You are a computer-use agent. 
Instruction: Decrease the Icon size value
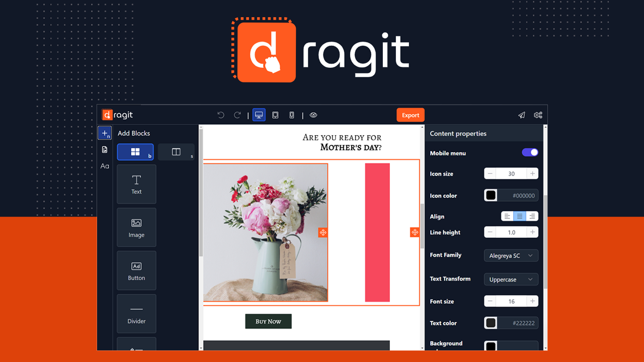490,173
